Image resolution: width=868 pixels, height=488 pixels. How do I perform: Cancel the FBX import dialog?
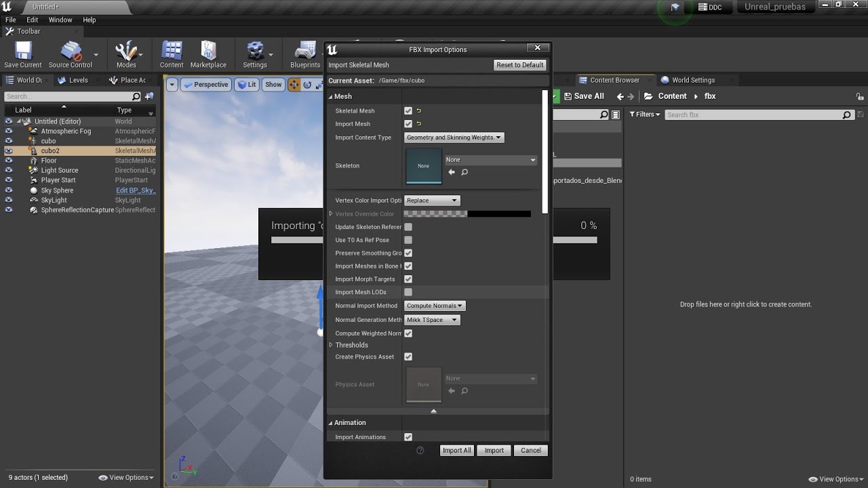(x=531, y=450)
